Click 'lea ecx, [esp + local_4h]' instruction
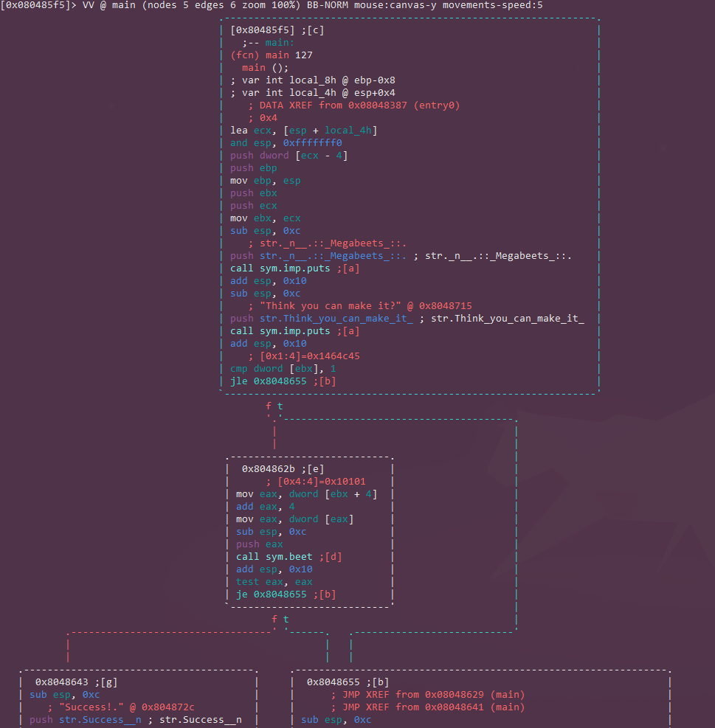 [x=304, y=131]
